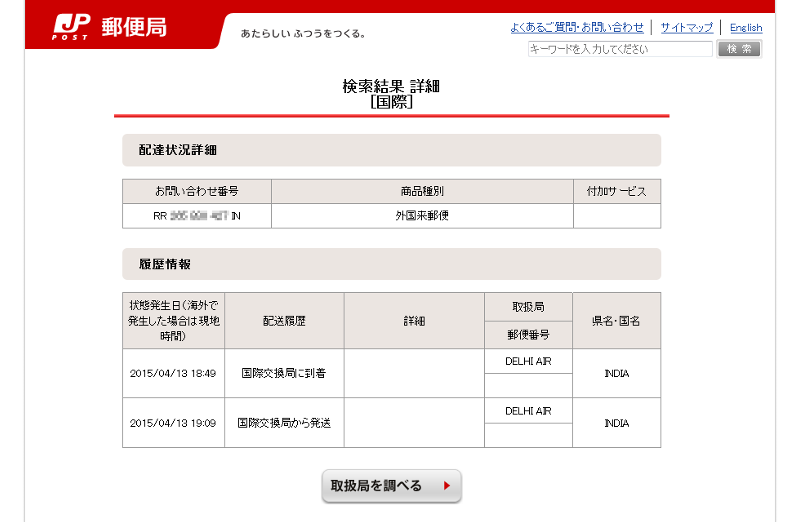Select the 2015/04/13 18:49 timestamp cell

(x=173, y=373)
